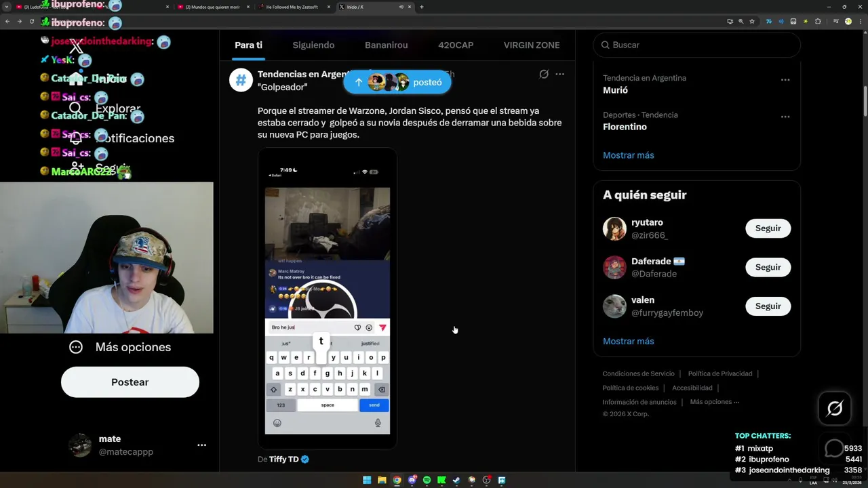Image resolution: width=868 pixels, height=488 pixels.
Task: Reload page with browser refresh icon
Action: 31,22
